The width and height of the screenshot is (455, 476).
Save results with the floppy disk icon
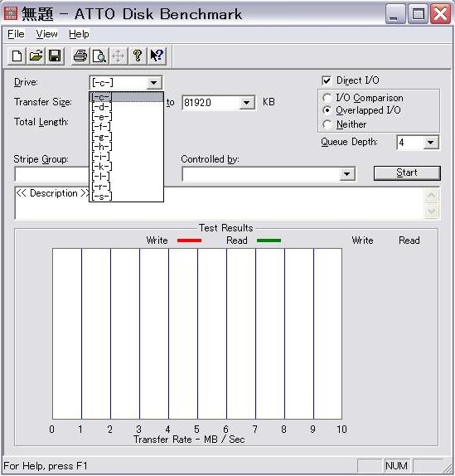55,56
